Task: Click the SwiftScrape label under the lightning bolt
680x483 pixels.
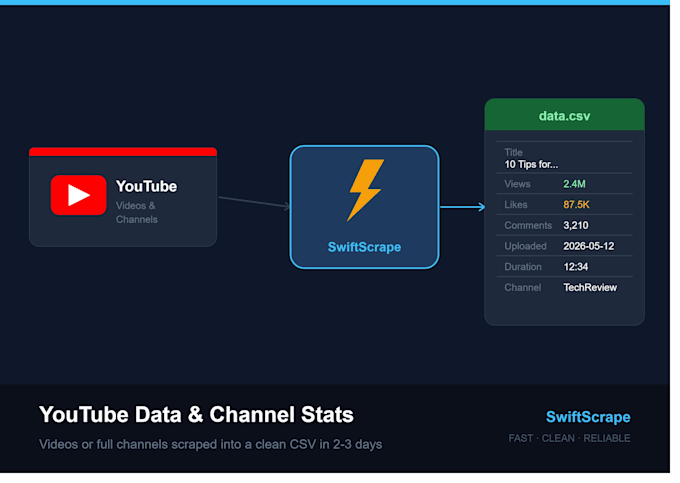Action: click(364, 247)
